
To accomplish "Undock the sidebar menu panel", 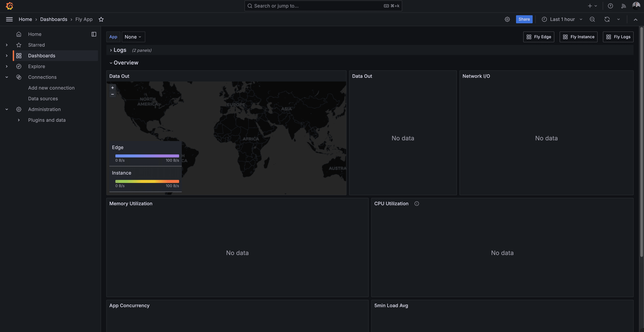I will (94, 34).
